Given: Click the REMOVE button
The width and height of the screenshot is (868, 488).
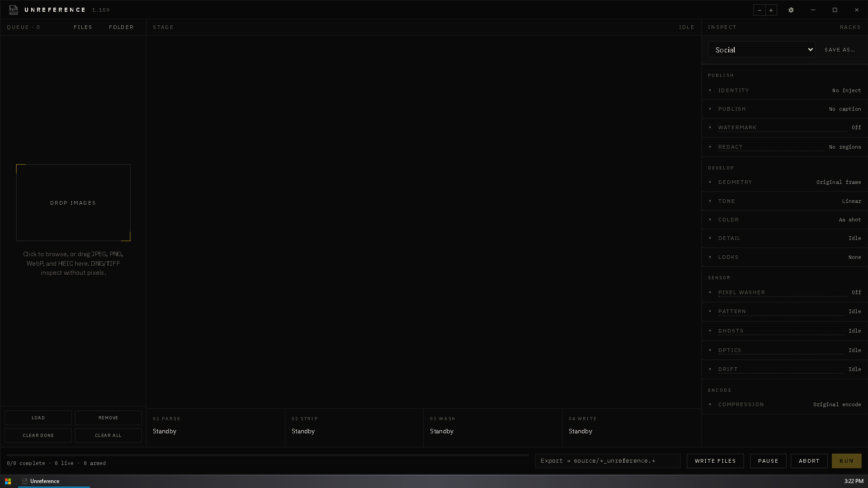Looking at the screenshot, I should click(x=108, y=418).
